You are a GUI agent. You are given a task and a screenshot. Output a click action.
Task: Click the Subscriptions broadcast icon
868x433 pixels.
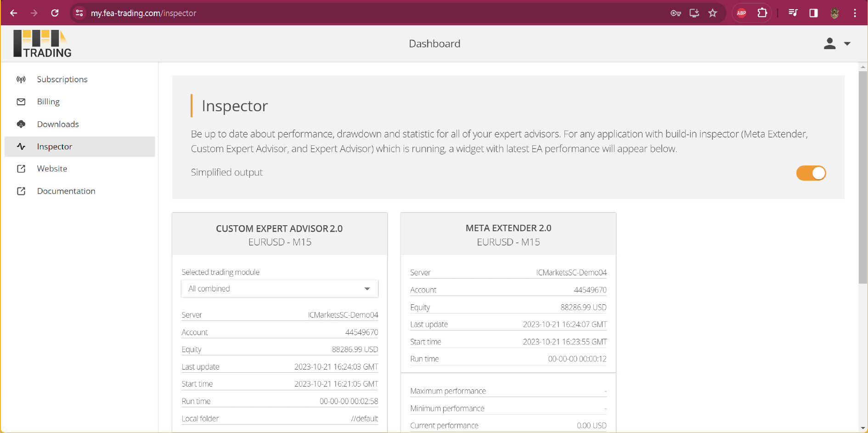(21, 80)
